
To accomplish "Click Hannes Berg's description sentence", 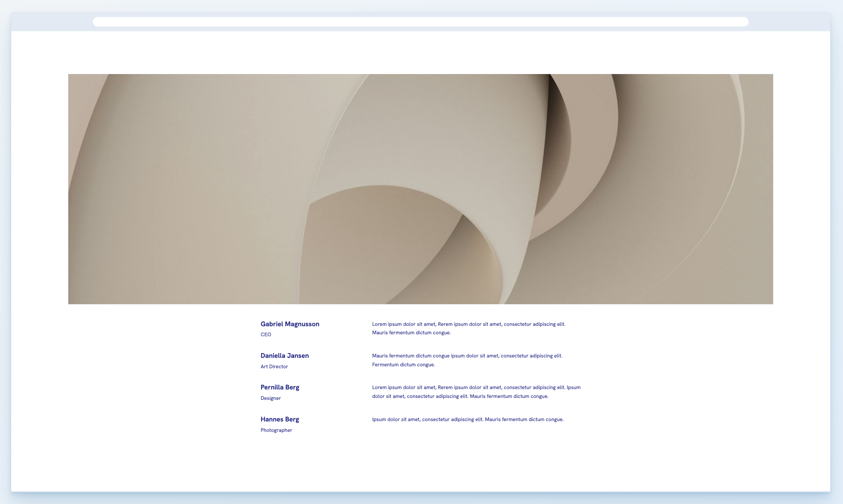I will point(468,419).
